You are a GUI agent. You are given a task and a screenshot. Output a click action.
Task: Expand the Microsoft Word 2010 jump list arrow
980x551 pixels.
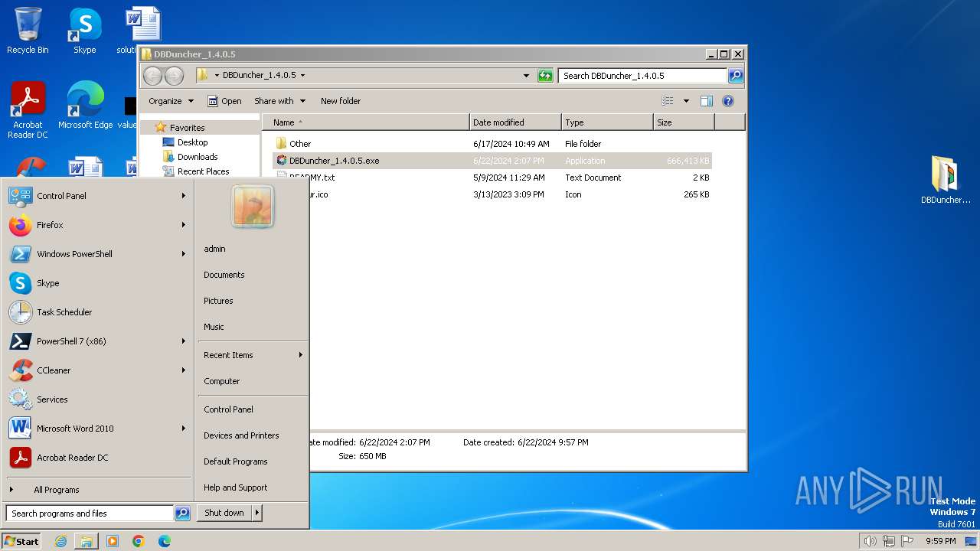tap(184, 429)
